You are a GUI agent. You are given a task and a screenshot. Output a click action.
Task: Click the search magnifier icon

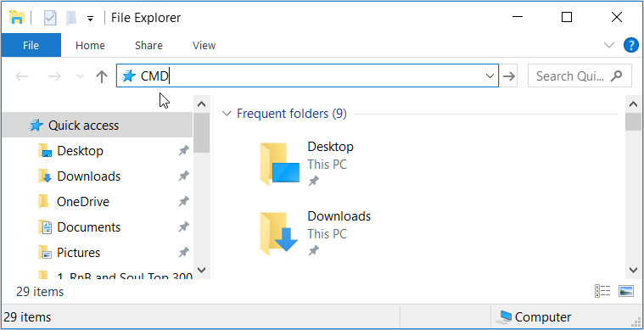tap(616, 76)
